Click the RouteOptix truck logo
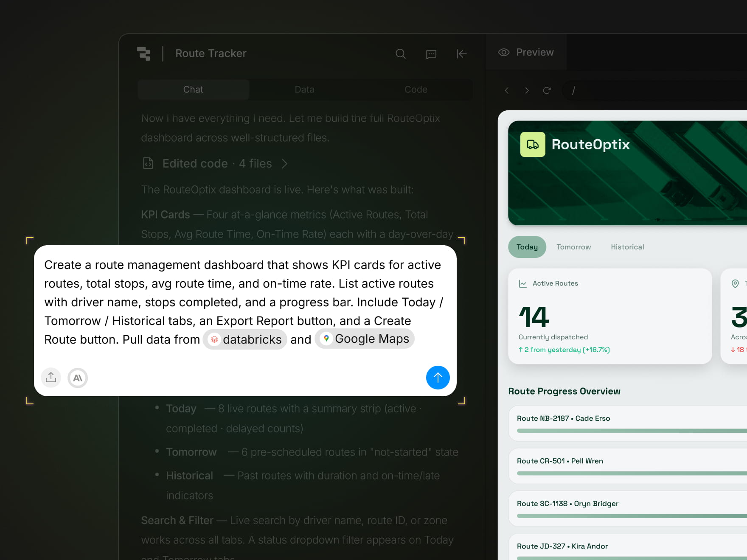 click(533, 144)
